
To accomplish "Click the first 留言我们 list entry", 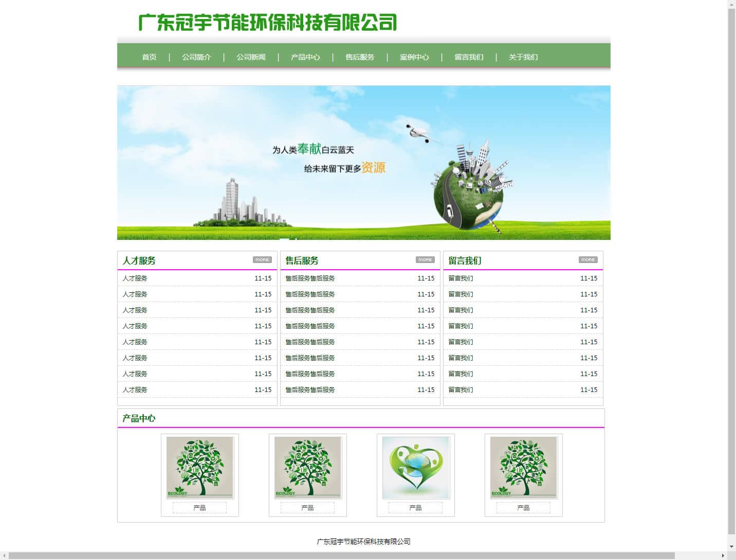I will (461, 278).
